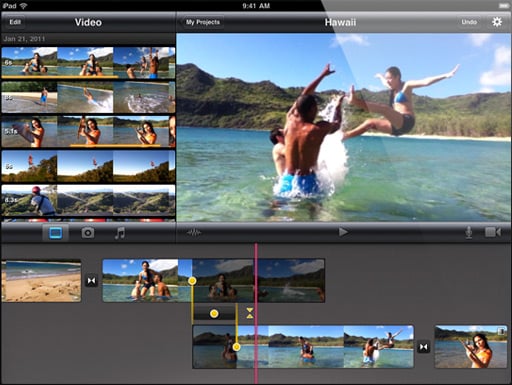Record voiceover with microphone icon
This screenshot has width=512, height=385.
click(469, 232)
